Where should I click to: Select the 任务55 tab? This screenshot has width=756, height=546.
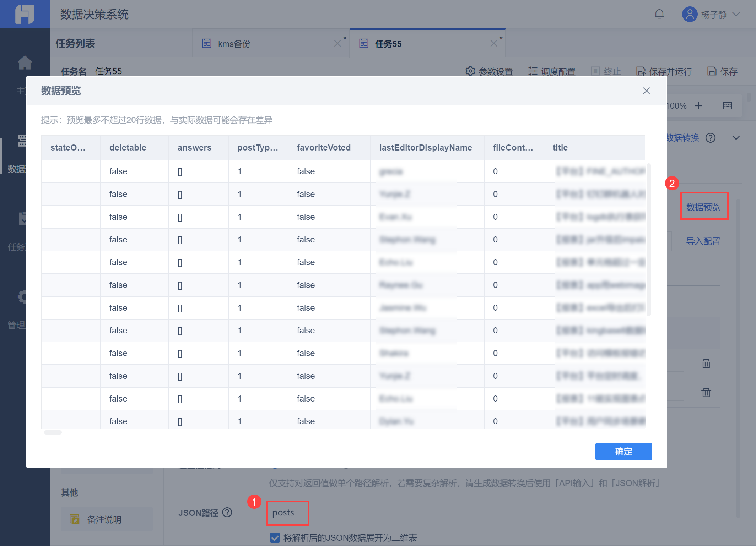click(388, 44)
